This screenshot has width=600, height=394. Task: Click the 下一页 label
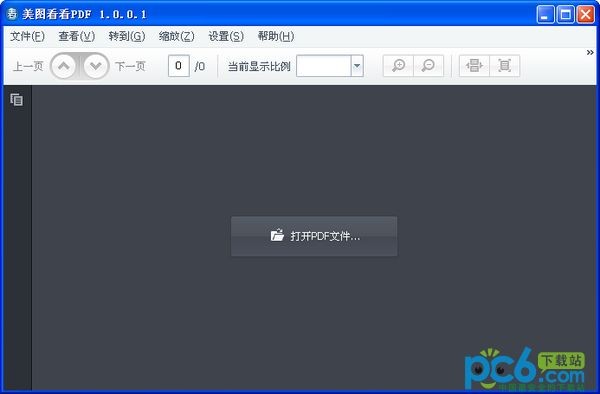coord(130,67)
